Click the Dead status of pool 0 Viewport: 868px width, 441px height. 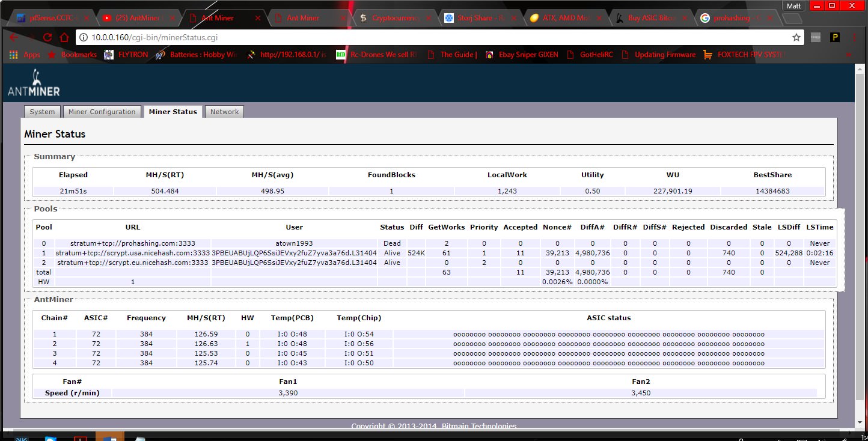[392, 243]
